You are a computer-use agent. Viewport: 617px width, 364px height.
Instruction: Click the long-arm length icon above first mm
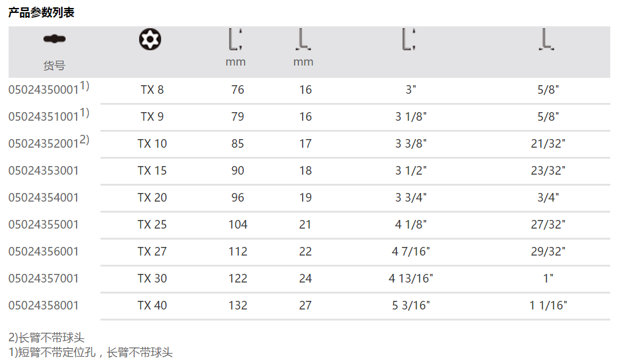235,39
